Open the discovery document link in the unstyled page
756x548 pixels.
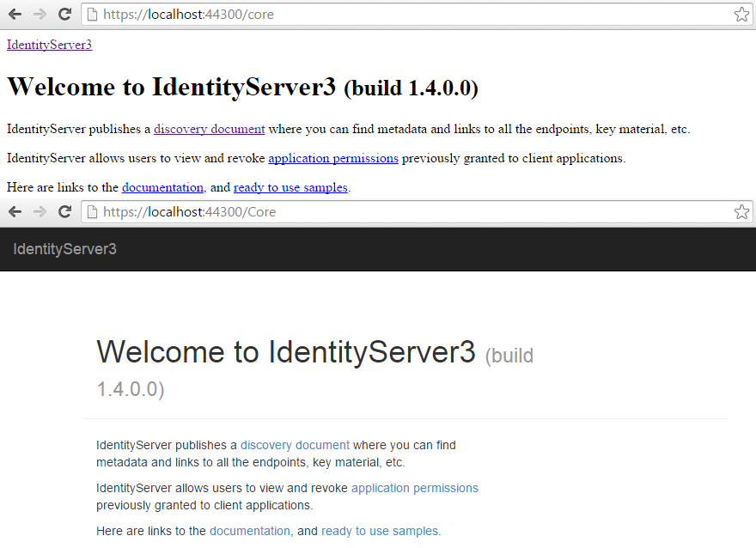[210, 129]
